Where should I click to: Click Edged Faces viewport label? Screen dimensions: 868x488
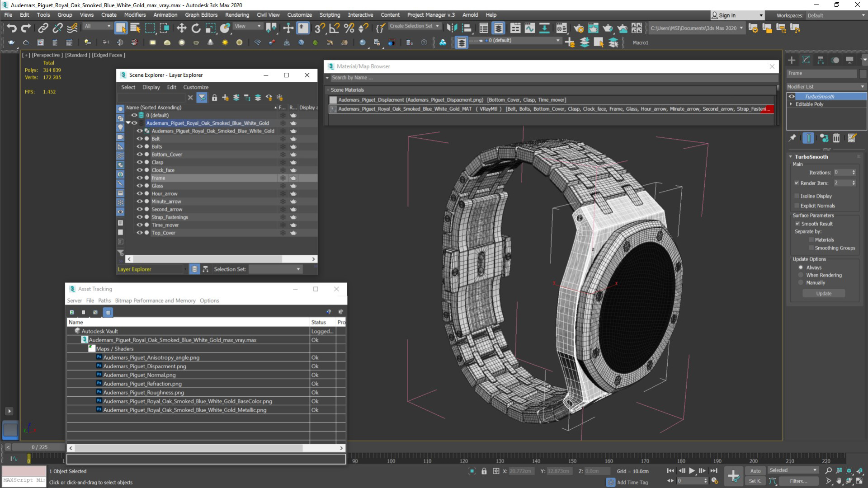108,55
